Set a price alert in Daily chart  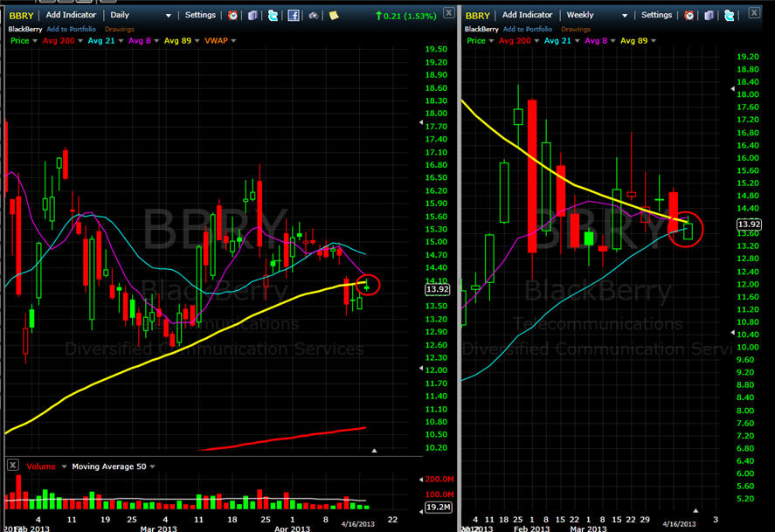coord(232,16)
